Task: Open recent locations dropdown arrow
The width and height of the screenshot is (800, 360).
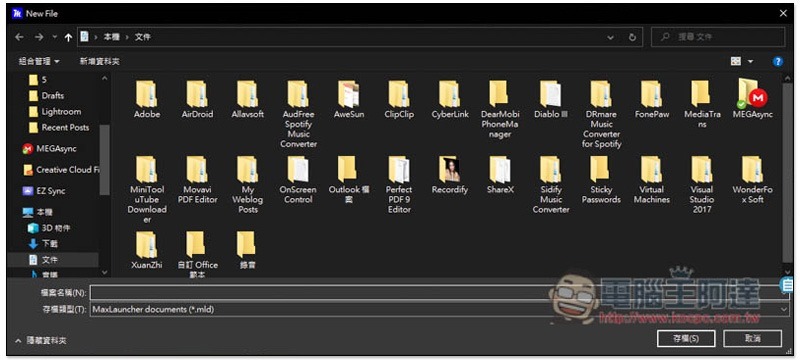Action: 55,37
